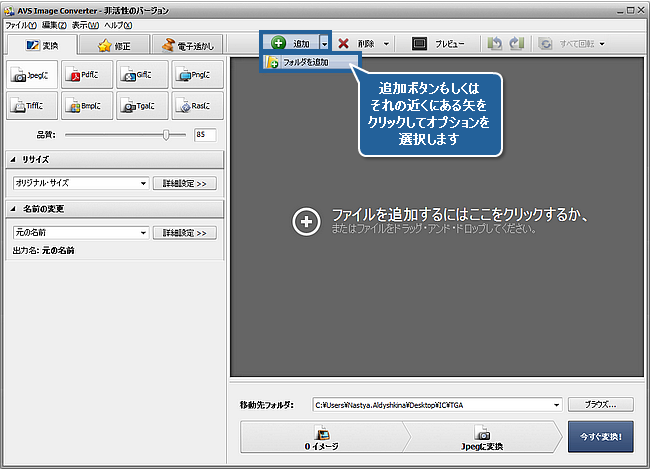The width and height of the screenshot is (650, 469).
Task: Choose the To Bmp format button
Action: click(87, 106)
